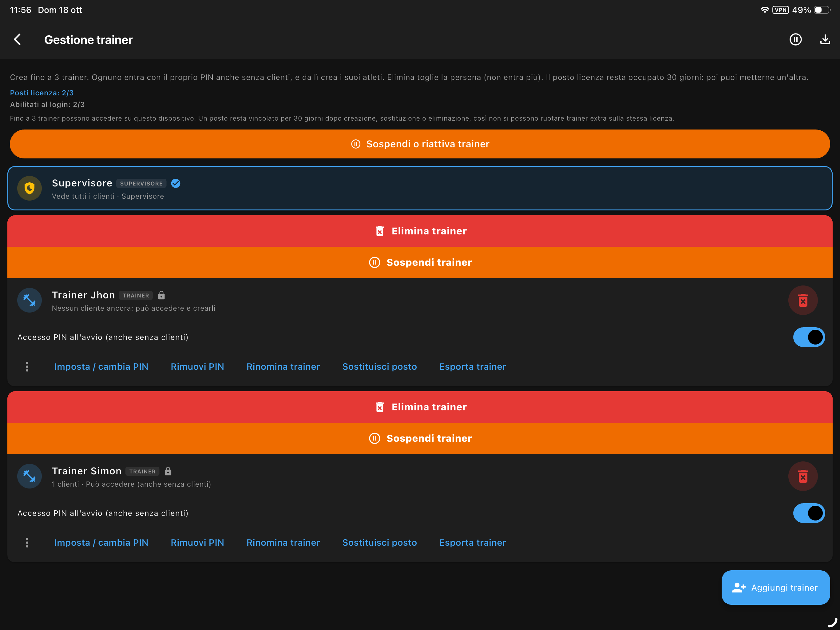Image resolution: width=840 pixels, height=630 pixels.
Task: Click the VPN indicator in status bar
Action: [x=780, y=10]
